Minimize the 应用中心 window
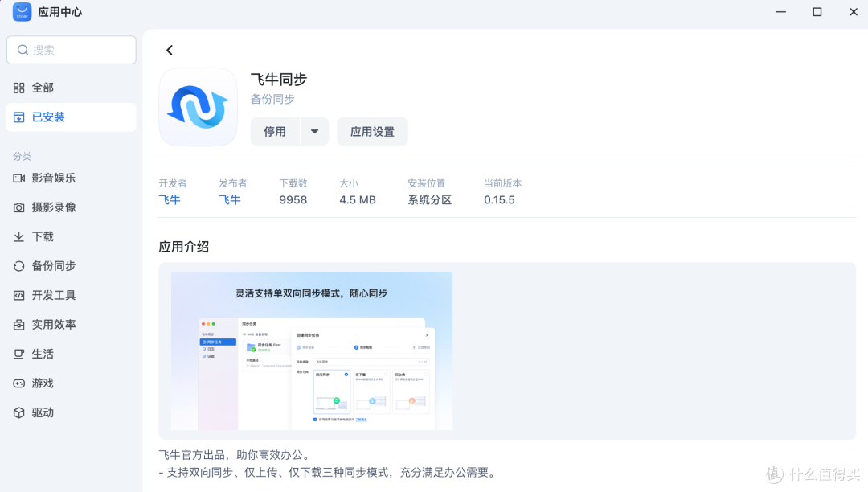The image size is (868, 492). (x=780, y=11)
